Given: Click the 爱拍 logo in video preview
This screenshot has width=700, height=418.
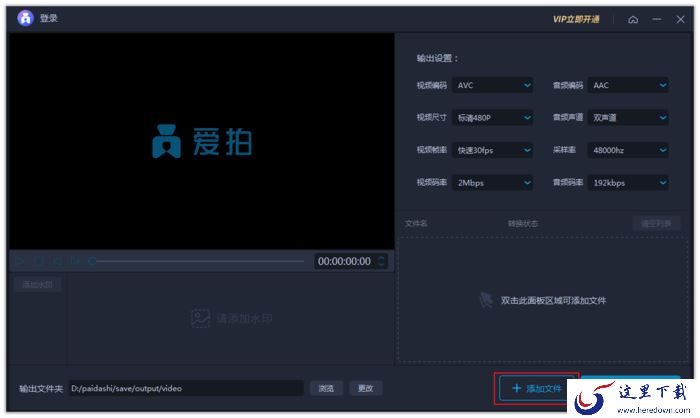Looking at the screenshot, I should (x=202, y=142).
